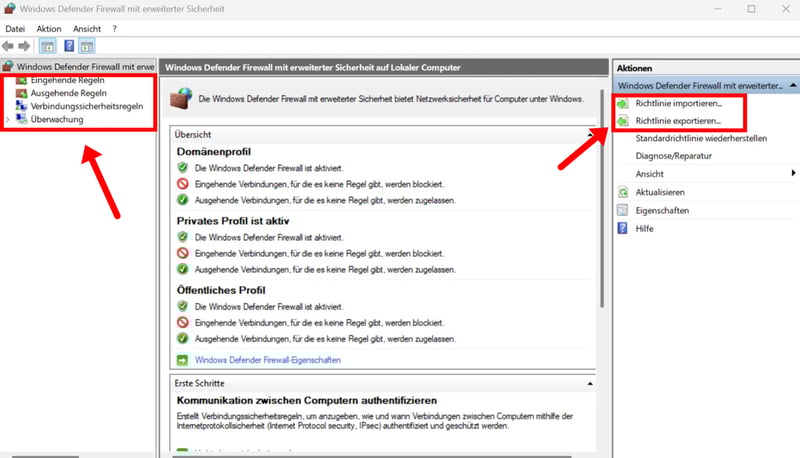
Task: Open the Ansicht menu
Action: 87,29
